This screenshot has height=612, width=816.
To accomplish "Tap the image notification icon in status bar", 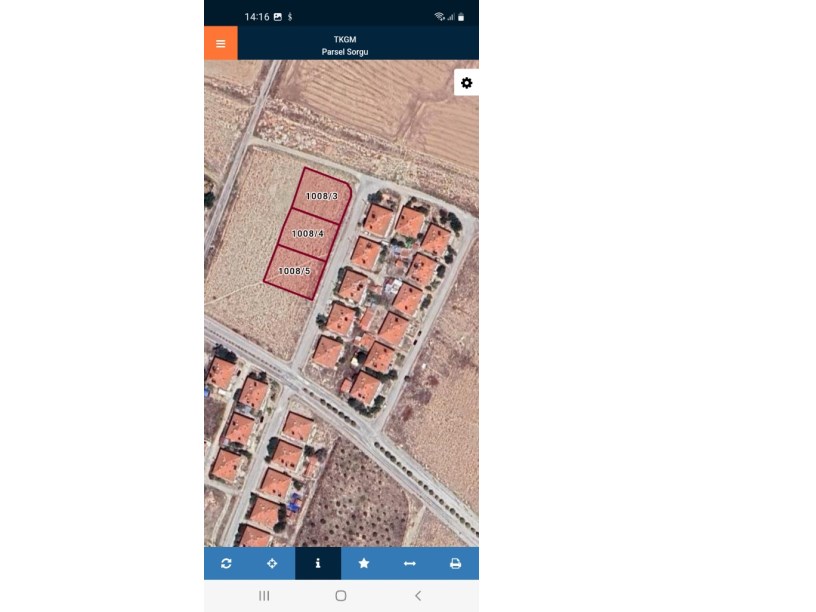I will click(x=278, y=17).
